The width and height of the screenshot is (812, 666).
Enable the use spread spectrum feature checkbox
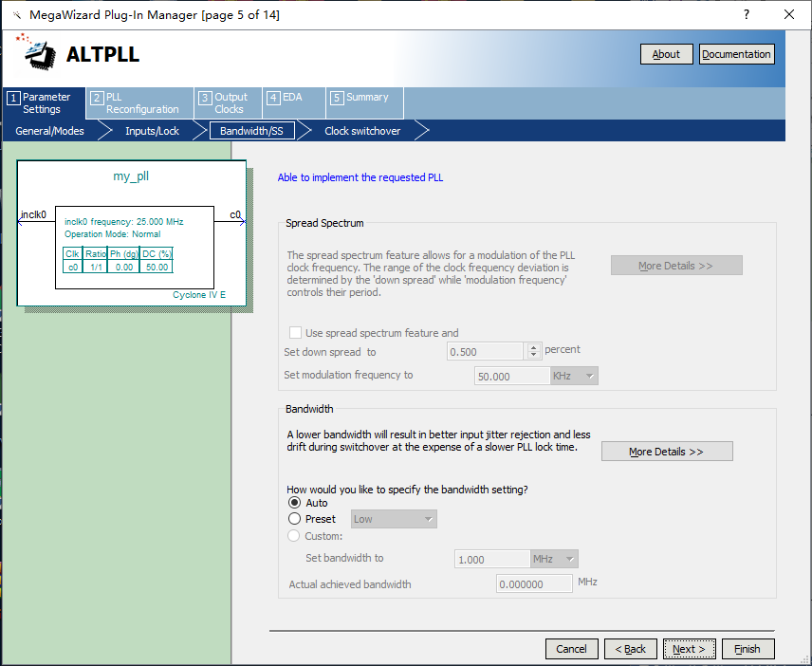pyautogui.click(x=295, y=333)
